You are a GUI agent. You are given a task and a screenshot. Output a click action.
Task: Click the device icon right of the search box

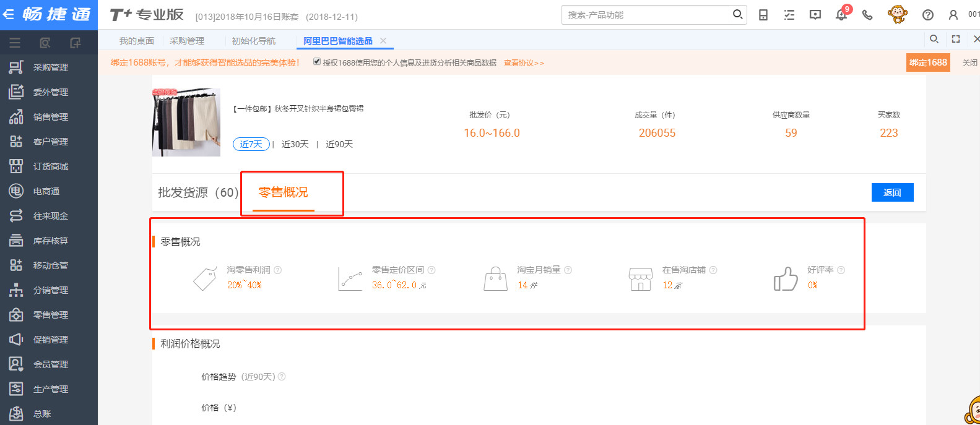(x=763, y=15)
